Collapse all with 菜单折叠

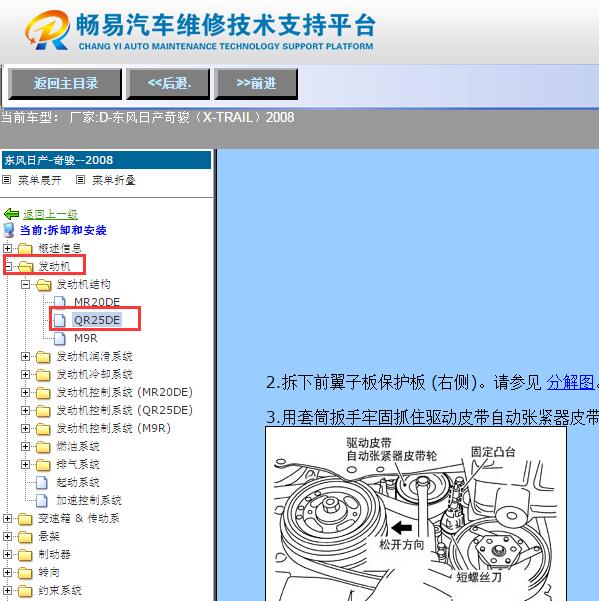[114, 180]
